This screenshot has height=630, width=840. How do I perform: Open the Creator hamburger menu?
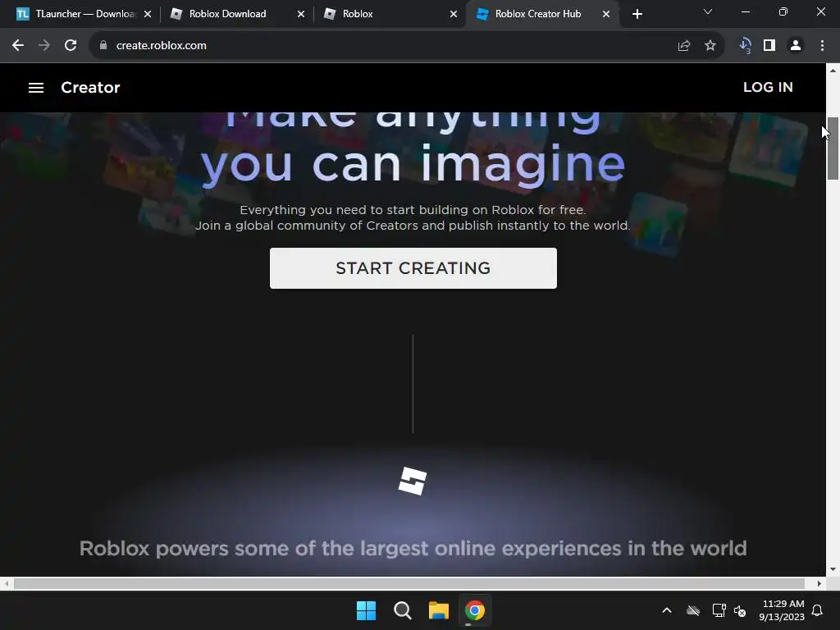(36, 87)
